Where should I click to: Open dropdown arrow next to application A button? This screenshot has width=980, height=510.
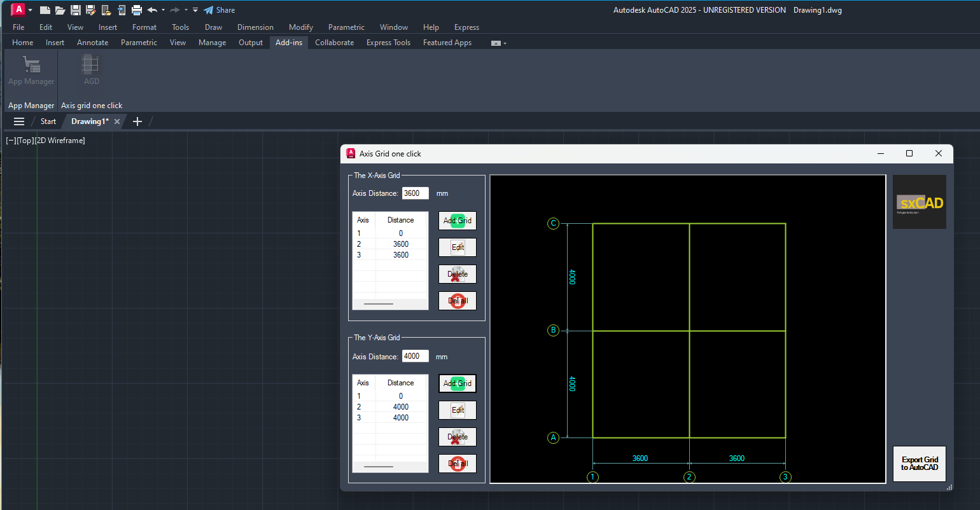tap(30, 10)
